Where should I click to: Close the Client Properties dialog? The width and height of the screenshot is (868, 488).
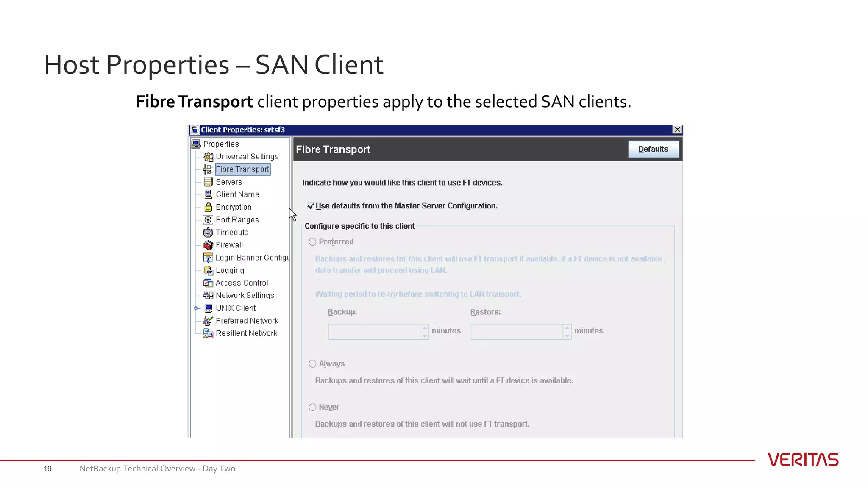click(x=677, y=130)
